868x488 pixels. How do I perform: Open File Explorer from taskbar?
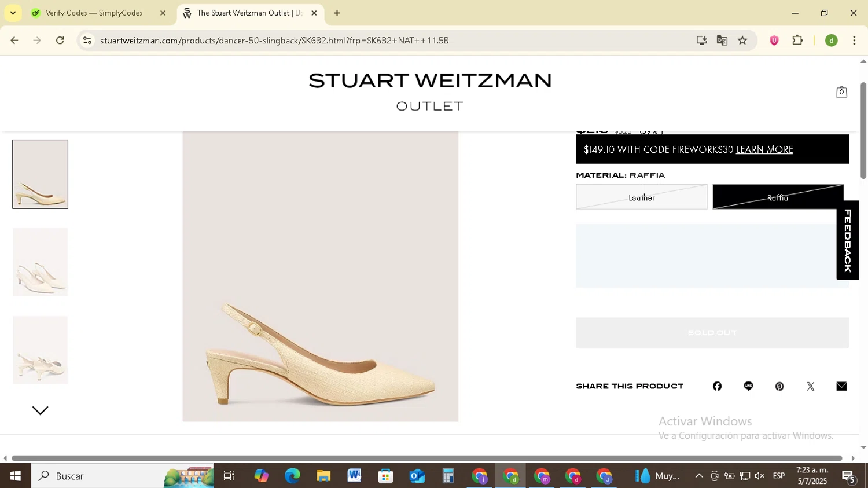[x=323, y=476]
